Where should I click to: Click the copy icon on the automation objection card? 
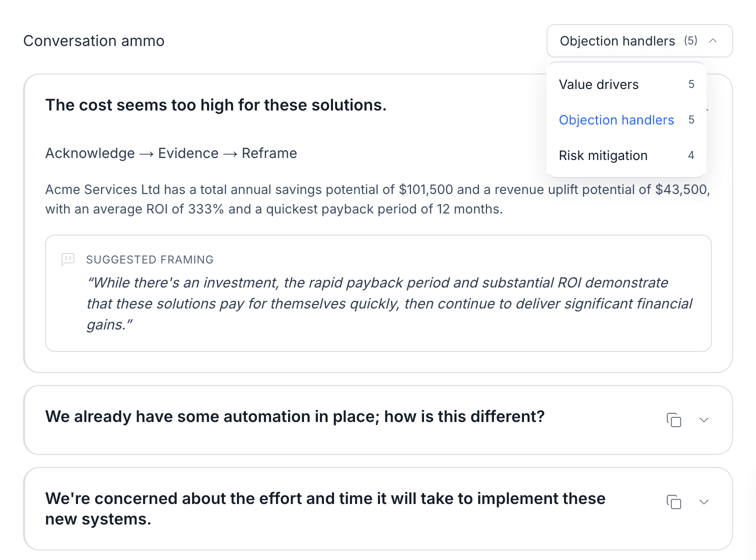coord(674,420)
